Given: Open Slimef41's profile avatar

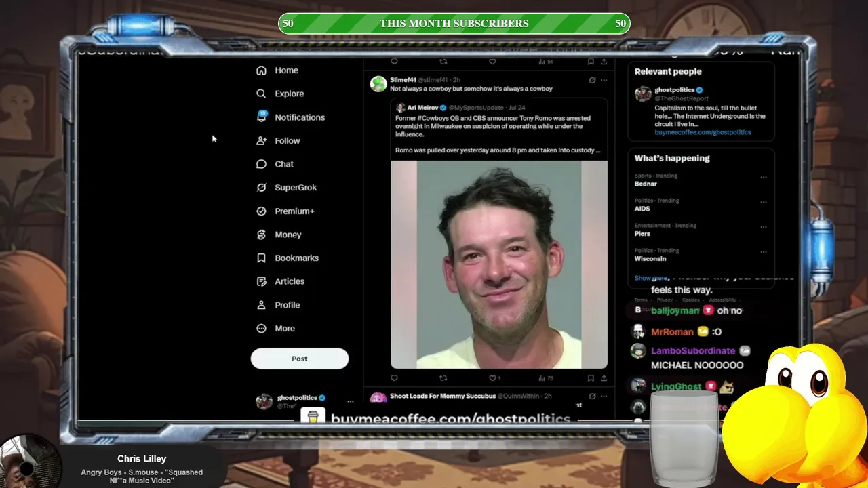Looking at the screenshot, I should [378, 83].
